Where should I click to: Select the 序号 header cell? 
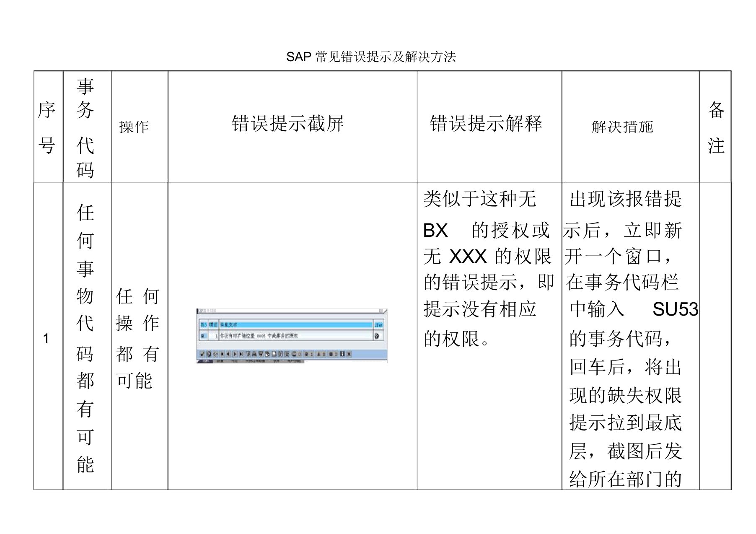(x=48, y=127)
